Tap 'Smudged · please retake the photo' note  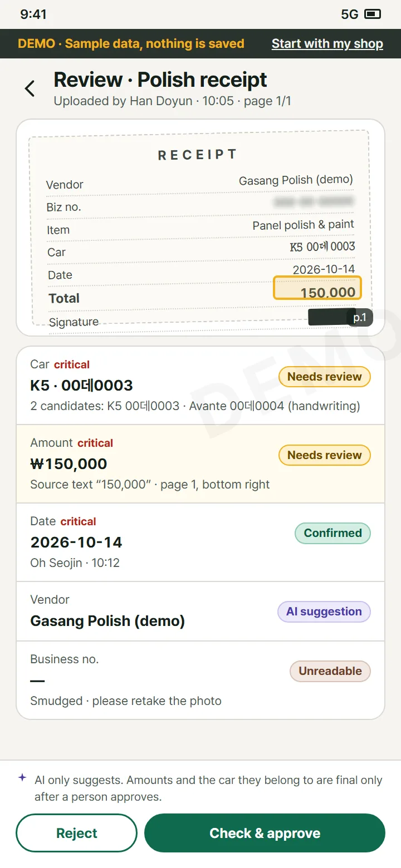126,701
